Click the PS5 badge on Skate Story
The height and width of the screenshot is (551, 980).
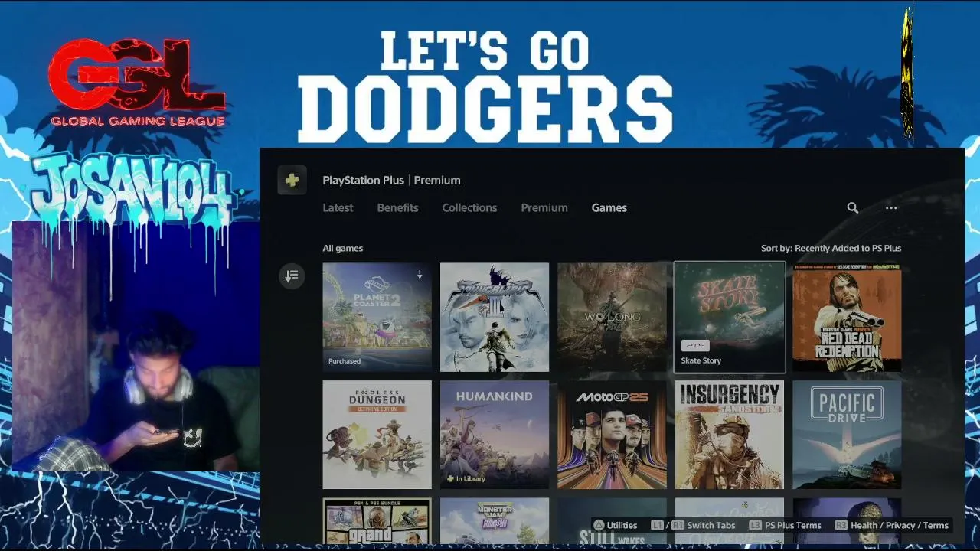pyautogui.click(x=696, y=346)
